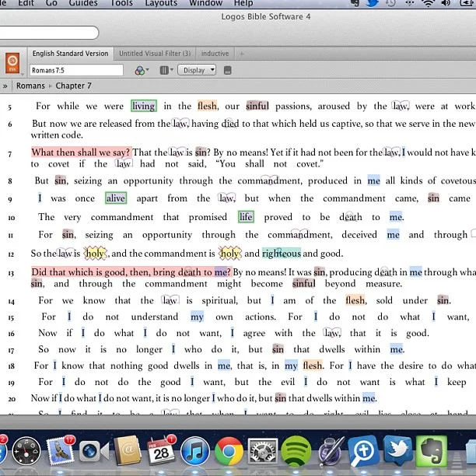
Task: Open the Guides menu
Action: tap(83, 3)
